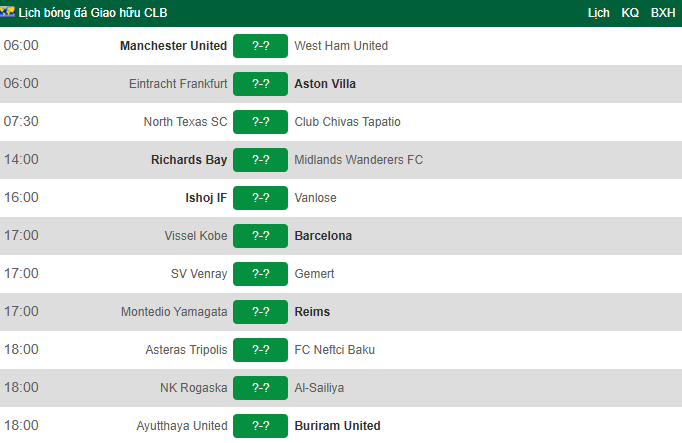Screen dimensions: 682x443
Task: Open the Lịch tab in header
Action: [x=598, y=13]
